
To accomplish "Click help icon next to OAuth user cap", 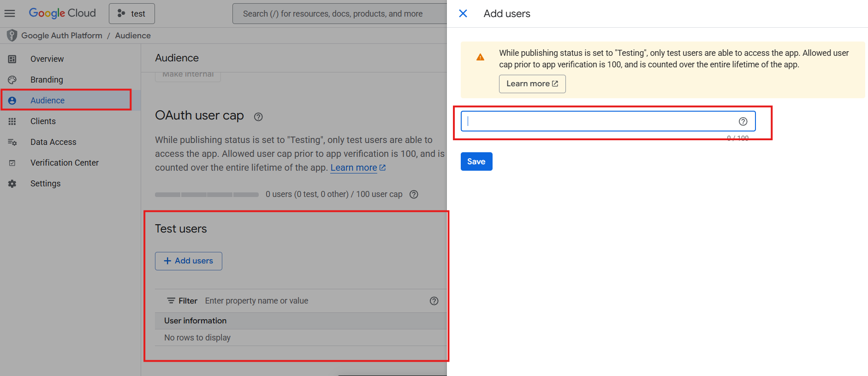I will (x=258, y=117).
